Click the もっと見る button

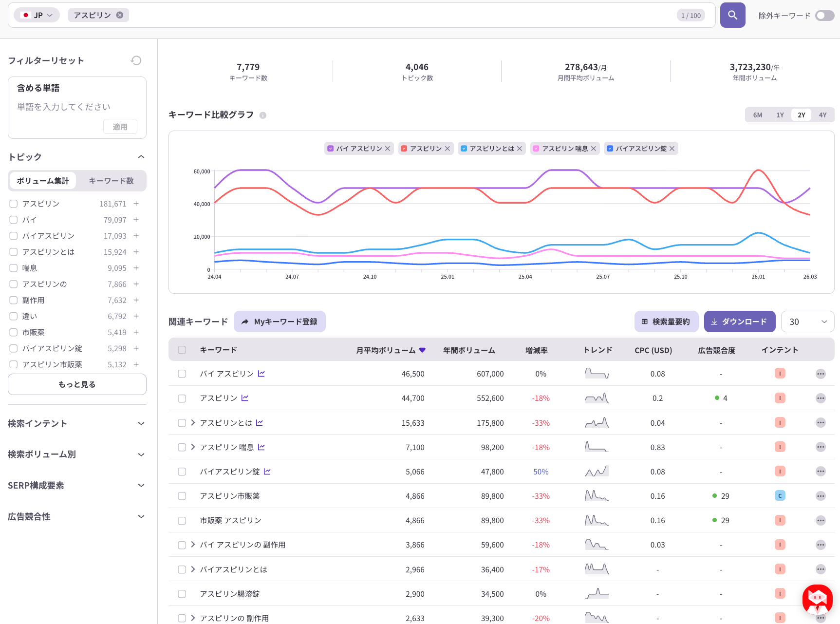click(77, 384)
